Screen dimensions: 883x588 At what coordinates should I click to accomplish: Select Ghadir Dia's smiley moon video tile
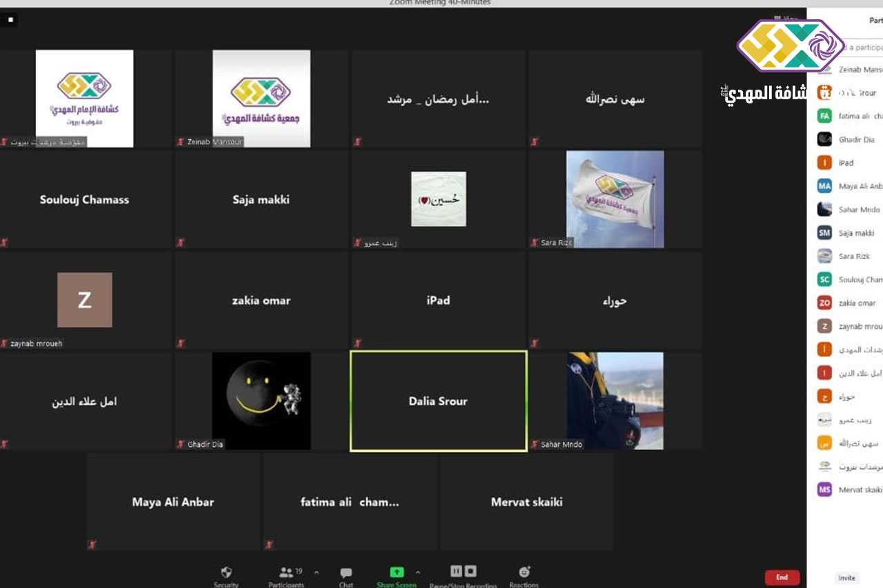point(261,401)
